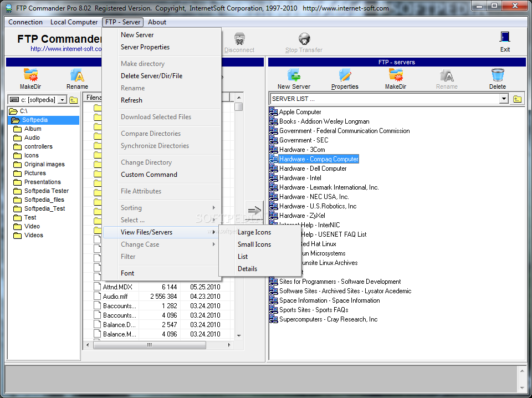This screenshot has height=398, width=532.
Task: Click the New Server toolbar icon
Action: tap(294, 75)
